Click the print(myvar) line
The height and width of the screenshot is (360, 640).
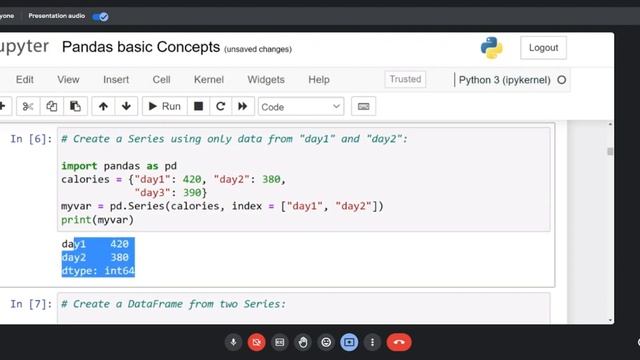[97, 220]
